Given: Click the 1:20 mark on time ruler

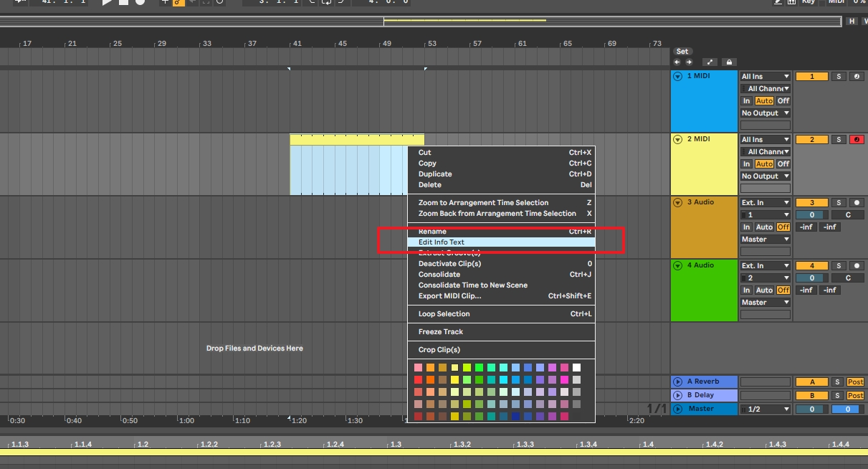Looking at the screenshot, I should [x=300, y=421].
